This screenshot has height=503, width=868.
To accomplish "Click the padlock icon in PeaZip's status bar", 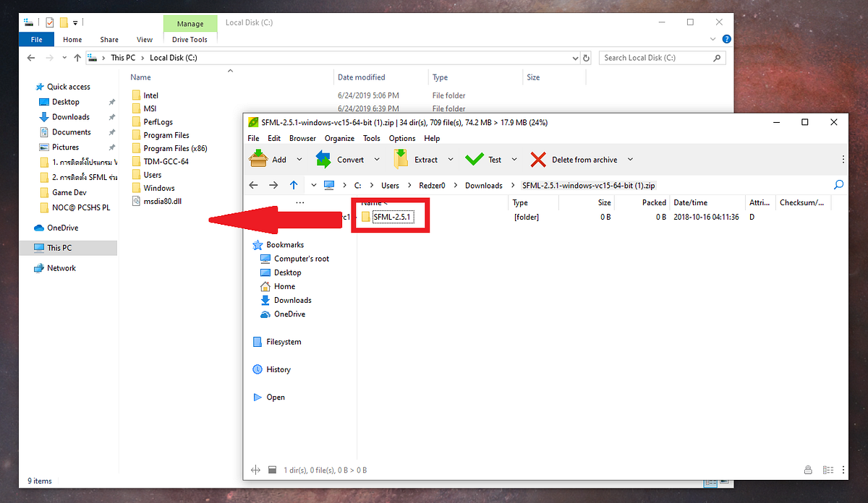I will (x=808, y=470).
